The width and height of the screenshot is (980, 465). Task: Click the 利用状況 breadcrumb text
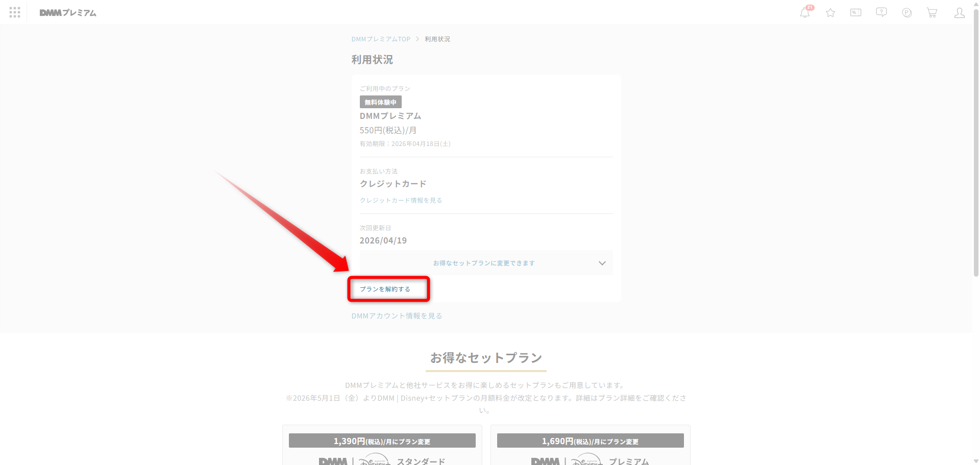(437, 39)
